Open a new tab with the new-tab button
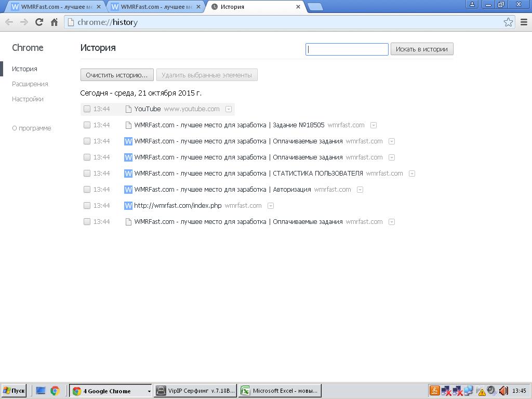The width and height of the screenshot is (532, 399). point(315,7)
